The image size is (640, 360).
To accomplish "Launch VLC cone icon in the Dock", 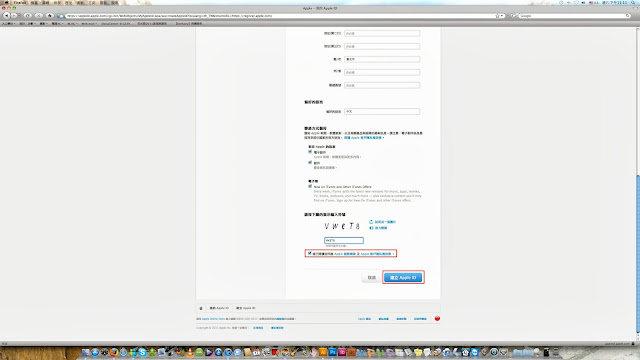I will (190, 352).
